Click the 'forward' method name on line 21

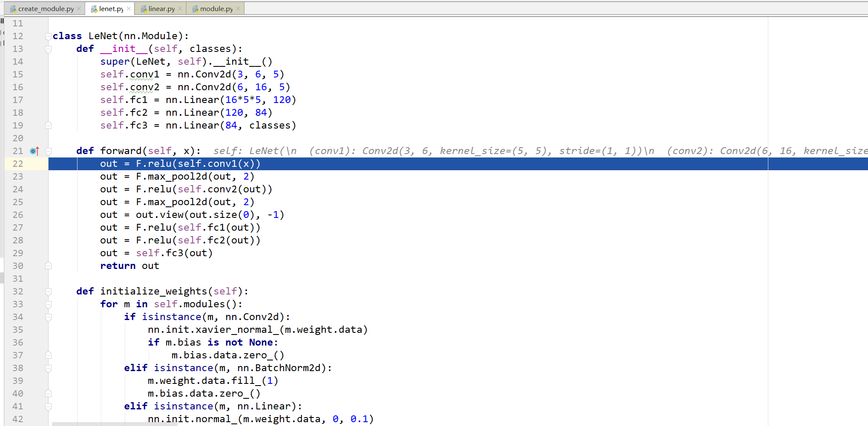click(121, 151)
